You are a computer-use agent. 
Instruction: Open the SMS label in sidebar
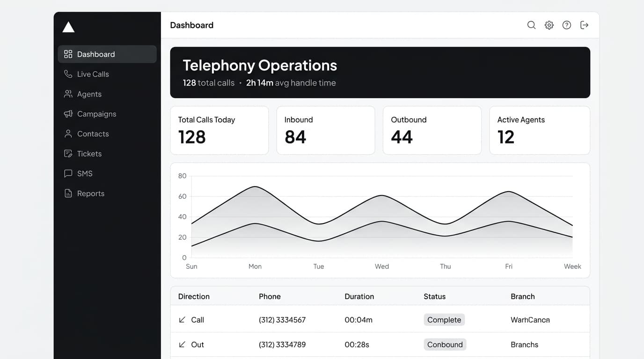pyautogui.click(x=85, y=173)
